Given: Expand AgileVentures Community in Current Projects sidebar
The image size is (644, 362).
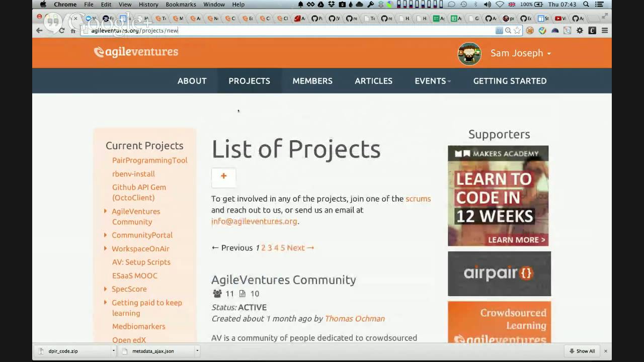Looking at the screenshot, I should (105, 212).
